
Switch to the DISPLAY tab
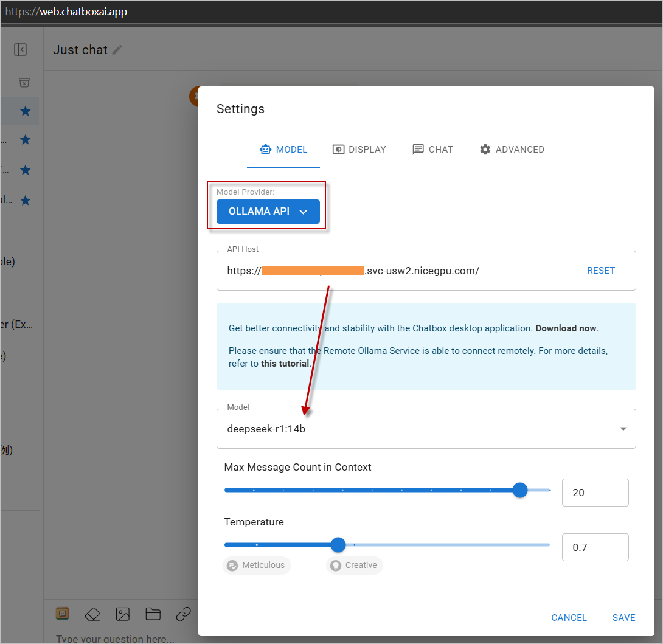point(359,150)
